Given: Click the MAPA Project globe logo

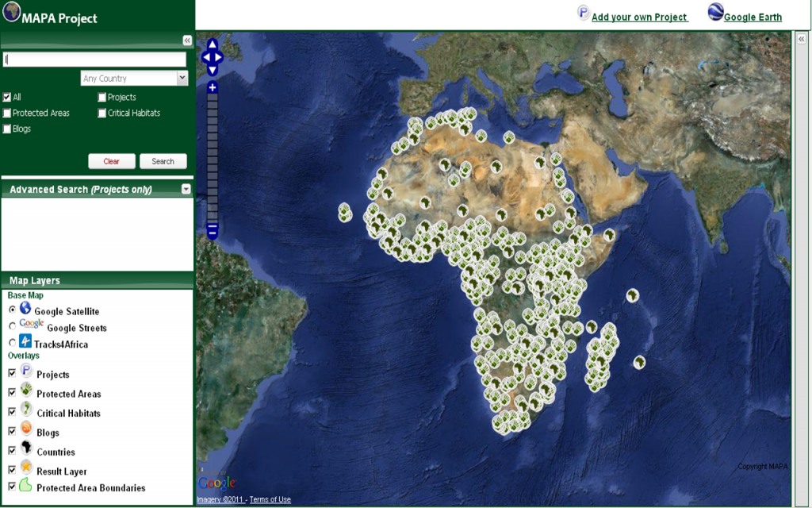Looking at the screenshot, I should (11, 12).
